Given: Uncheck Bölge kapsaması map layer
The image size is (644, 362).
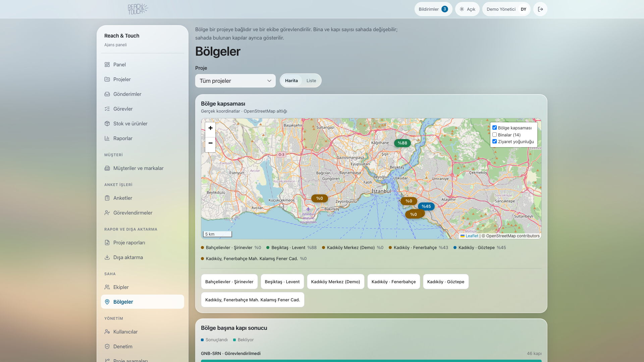Looking at the screenshot, I should point(494,128).
